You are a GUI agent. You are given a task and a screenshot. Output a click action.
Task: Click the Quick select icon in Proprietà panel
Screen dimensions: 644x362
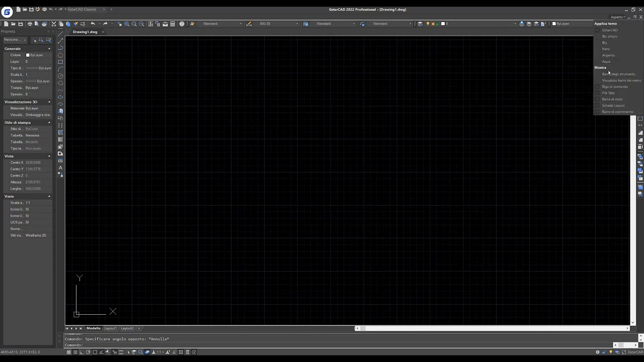[x=48, y=40]
